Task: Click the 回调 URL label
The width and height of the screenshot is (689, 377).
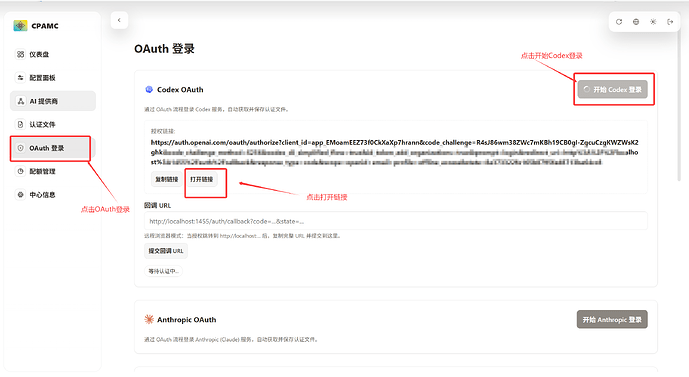Action: point(158,206)
